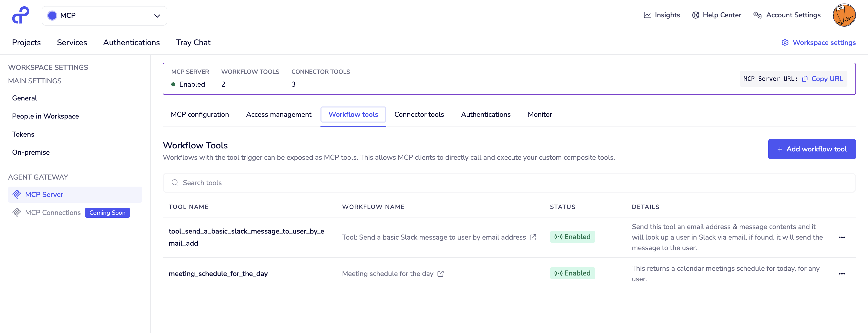Viewport: 868px width, 333px height.
Task: Click Enabled status of Slack message tool
Action: [x=572, y=237]
